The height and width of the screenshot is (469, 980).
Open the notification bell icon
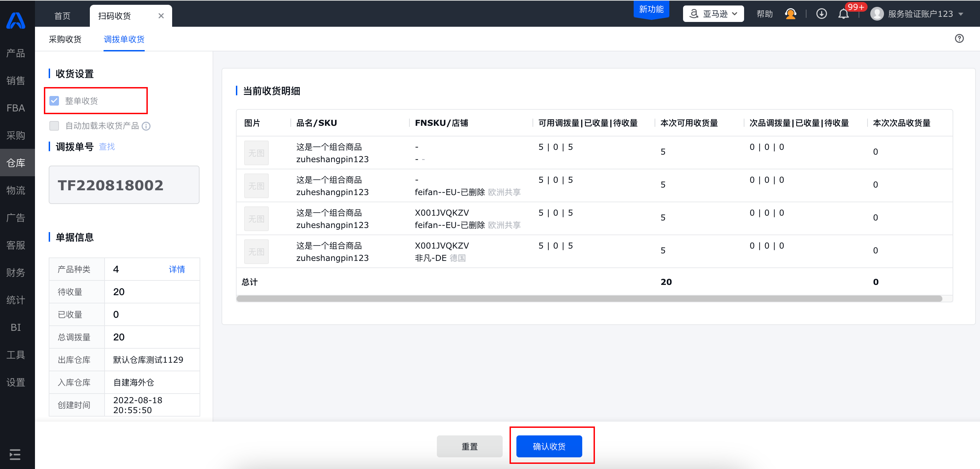[x=844, y=14]
